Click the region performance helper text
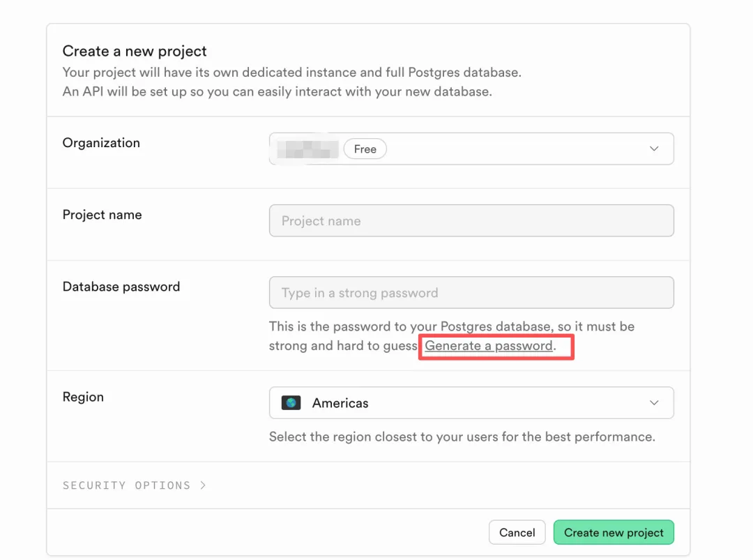 462,437
